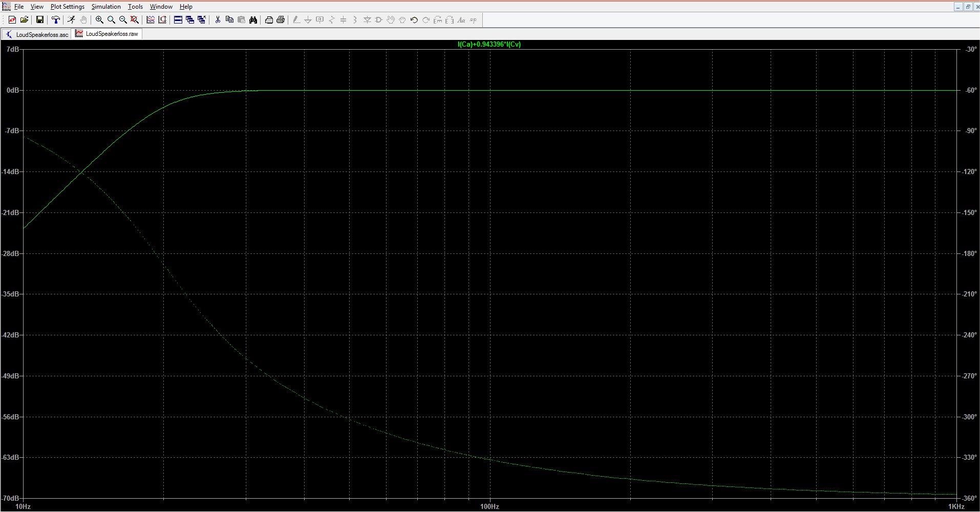This screenshot has width=980, height=512.
Task: Click the Cut scissors icon
Action: pos(218,20)
